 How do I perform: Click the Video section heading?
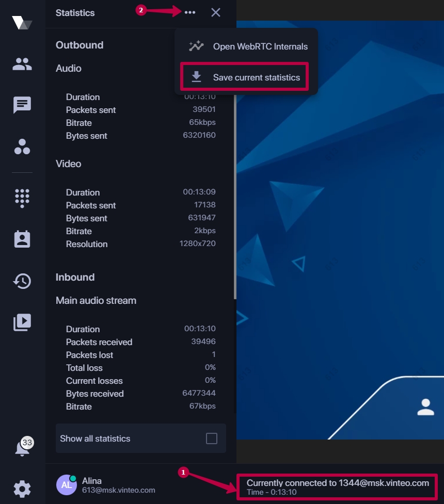[68, 164]
